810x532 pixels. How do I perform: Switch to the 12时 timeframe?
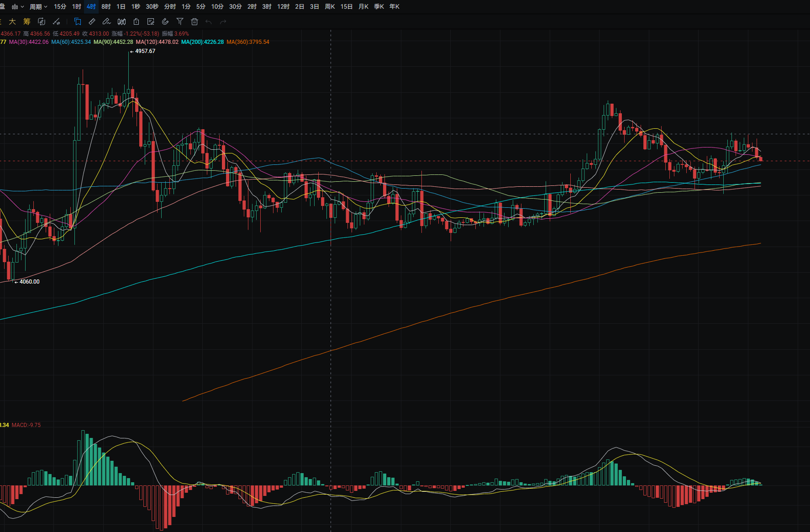(x=283, y=7)
